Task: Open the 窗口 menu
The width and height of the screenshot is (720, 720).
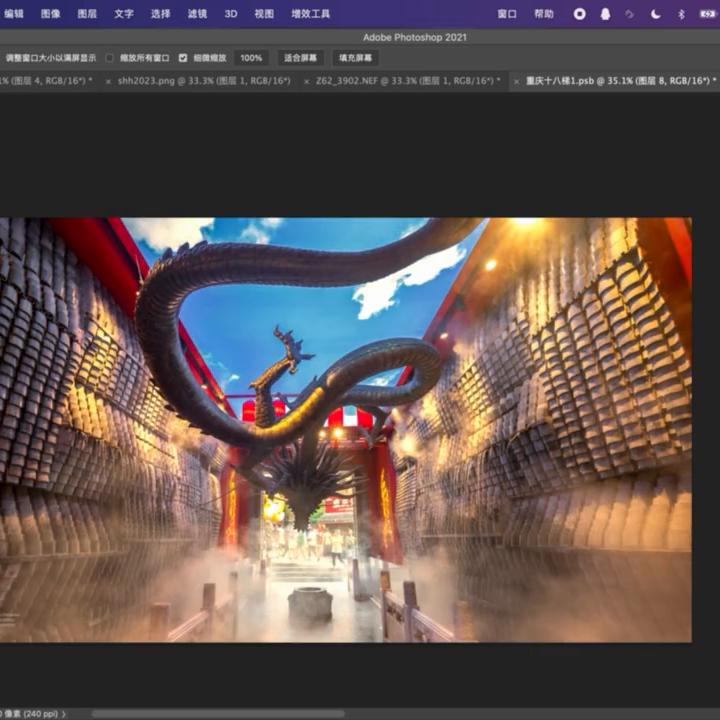Action: (x=507, y=14)
